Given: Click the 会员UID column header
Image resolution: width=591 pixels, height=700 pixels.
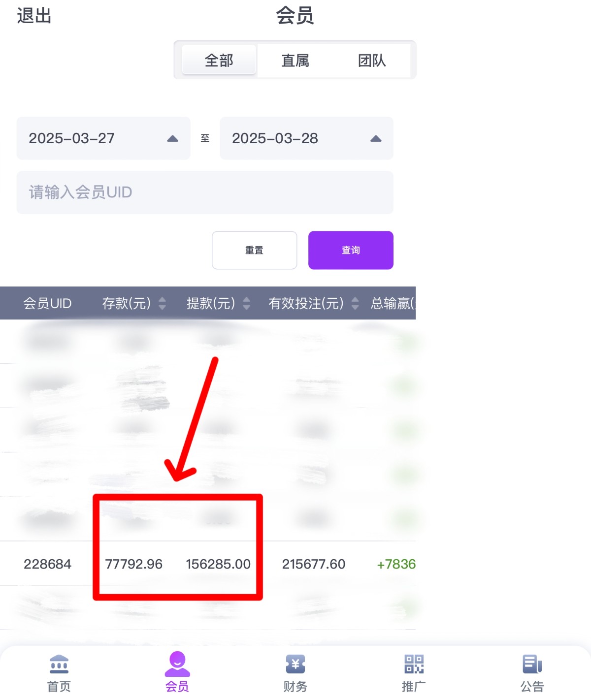Looking at the screenshot, I should pyautogui.click(x=48, y=303).
